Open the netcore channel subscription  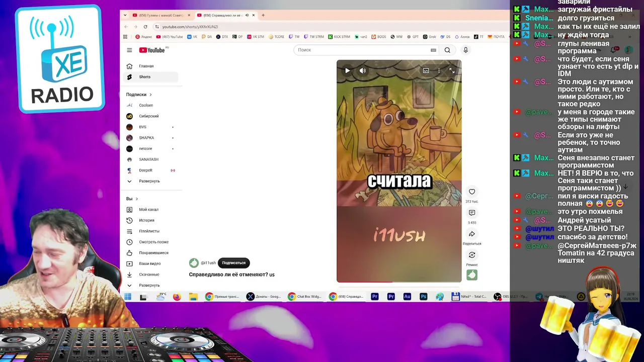pos(151,149)
